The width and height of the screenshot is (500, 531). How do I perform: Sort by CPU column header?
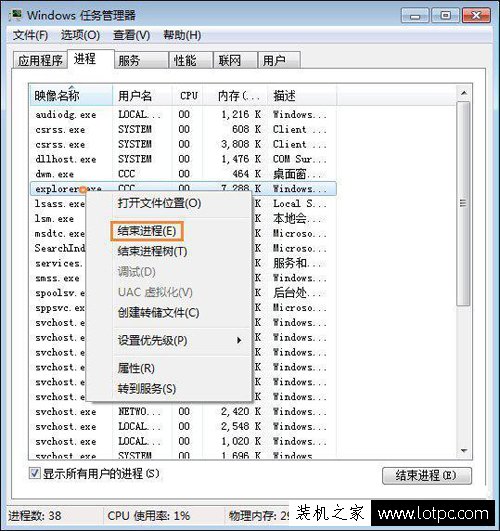(187, 96)
